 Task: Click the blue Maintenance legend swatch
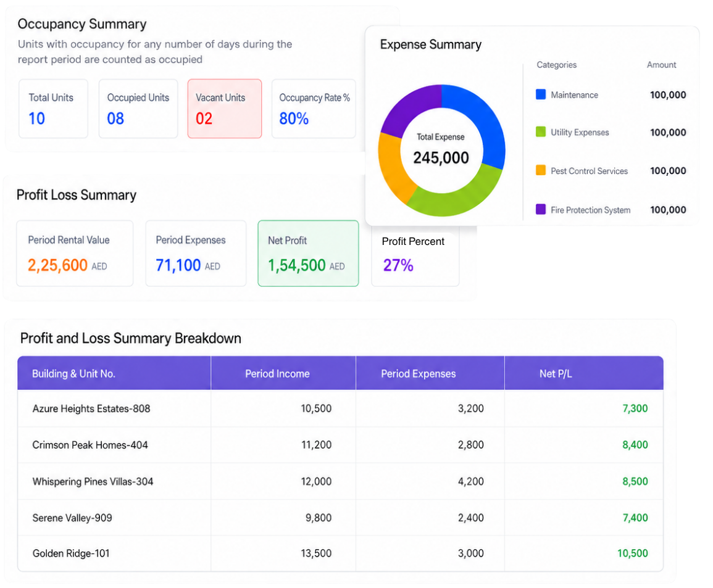pos(541,94)
